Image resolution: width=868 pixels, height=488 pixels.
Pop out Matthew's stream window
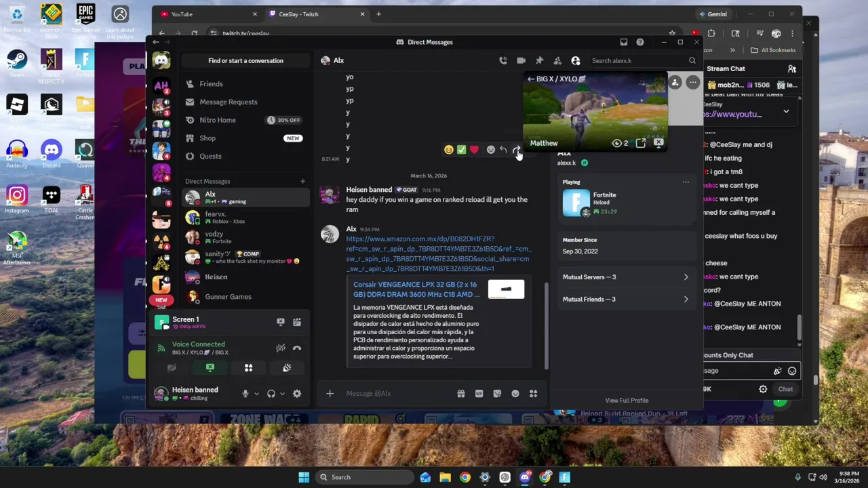click(x=641, y=143)
